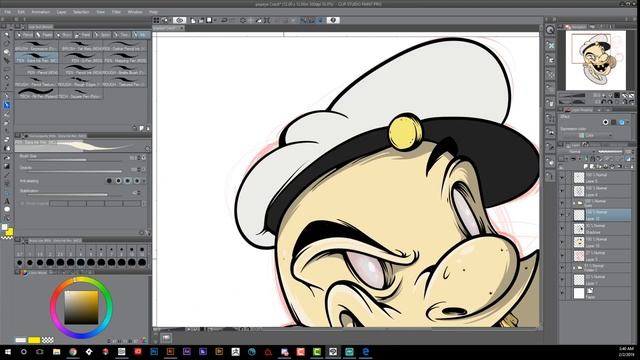Select the strongest anti-aliasing option
The height and width of the screenshot is (360, 640).
[x=137, y=180]
